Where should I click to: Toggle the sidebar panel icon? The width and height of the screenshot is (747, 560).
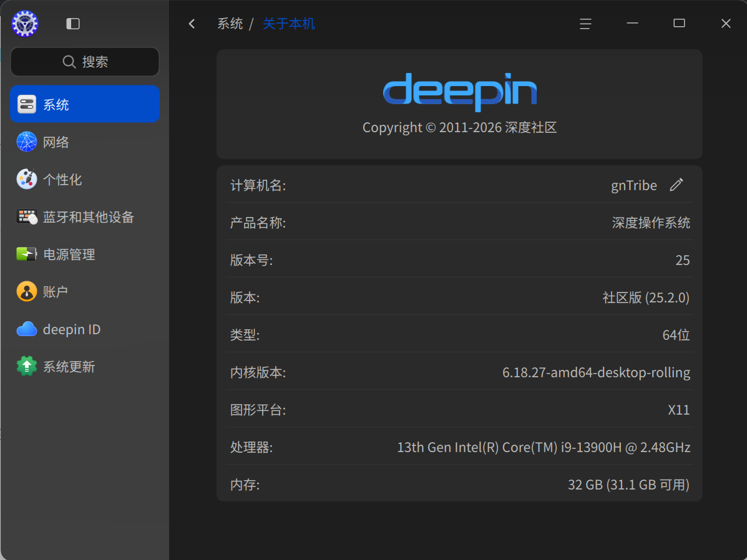(73, 23)
